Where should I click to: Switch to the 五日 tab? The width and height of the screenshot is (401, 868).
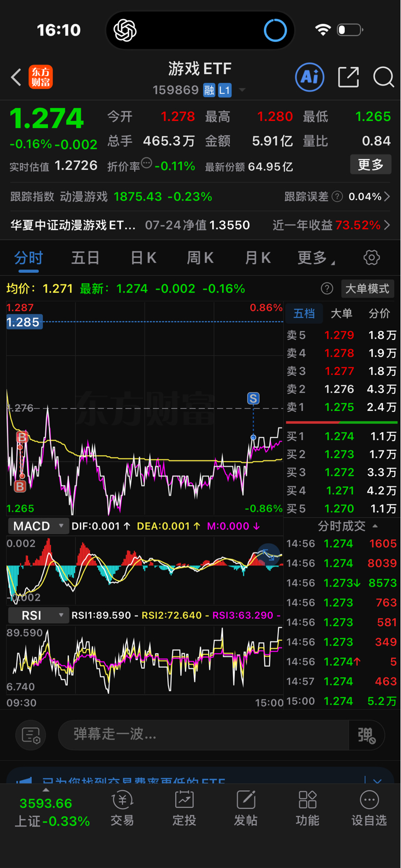tap(86, 258)
